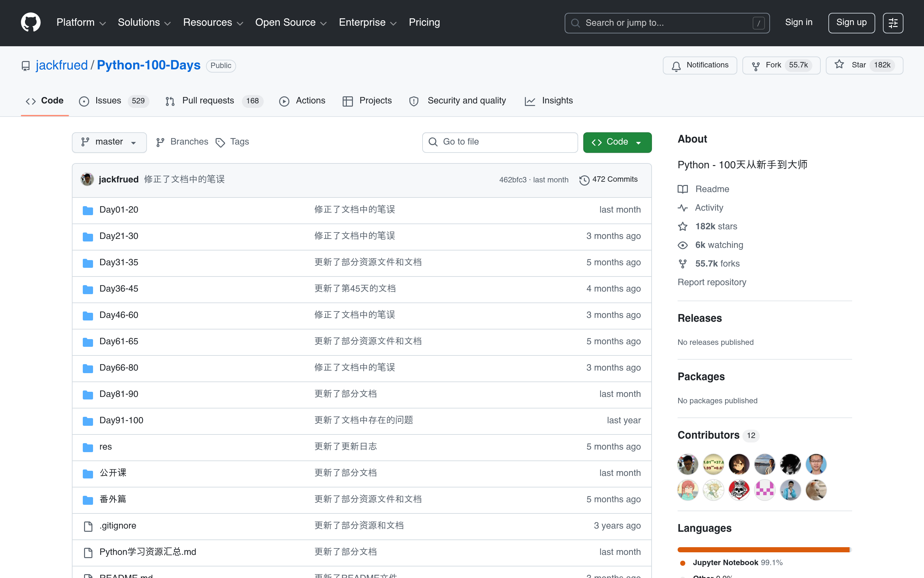
Task: Open the Contributors section heading
Action: tap(709, 435)
